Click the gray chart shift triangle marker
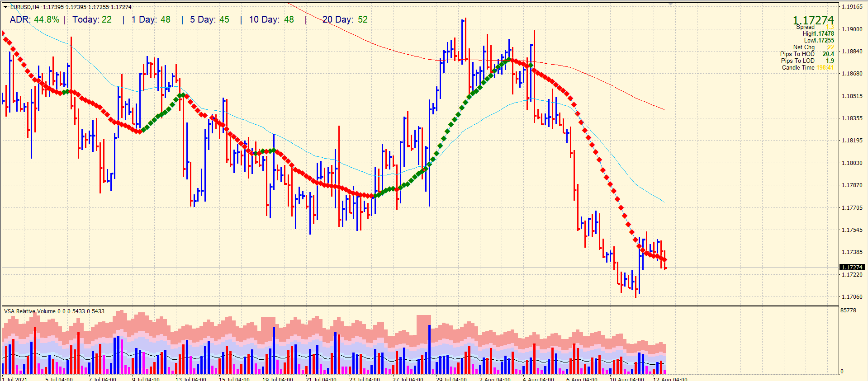The image size is (868, 381). pyautogui.click(x=670, y=4)
